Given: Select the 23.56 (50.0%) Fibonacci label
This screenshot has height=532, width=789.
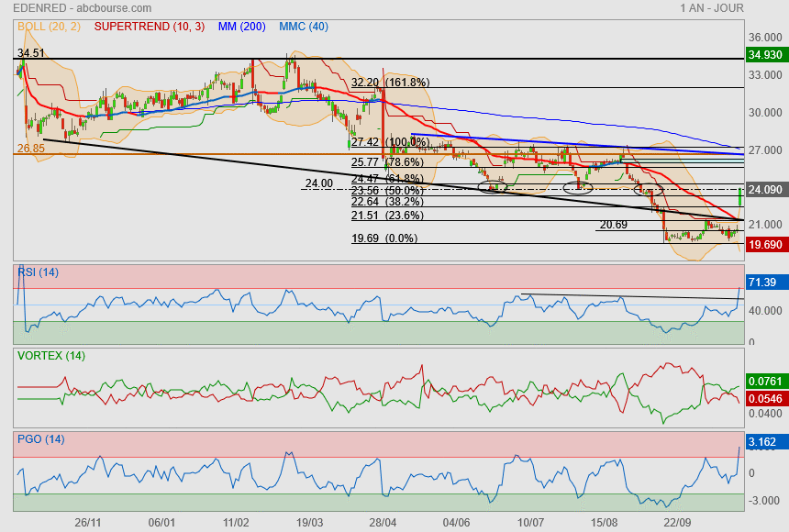Looking at the screenshot, I should 386,190.
